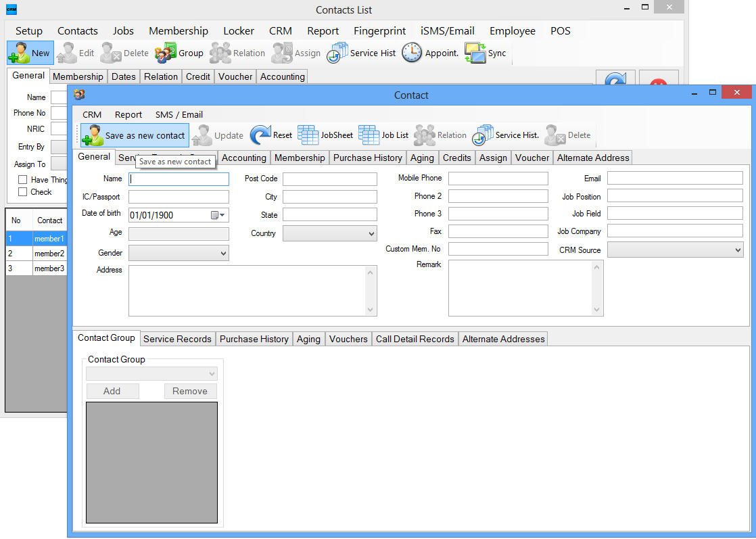
Task: Switch to Purchase History upper tab
Action: pyautogui.click(x=367, y=158)
